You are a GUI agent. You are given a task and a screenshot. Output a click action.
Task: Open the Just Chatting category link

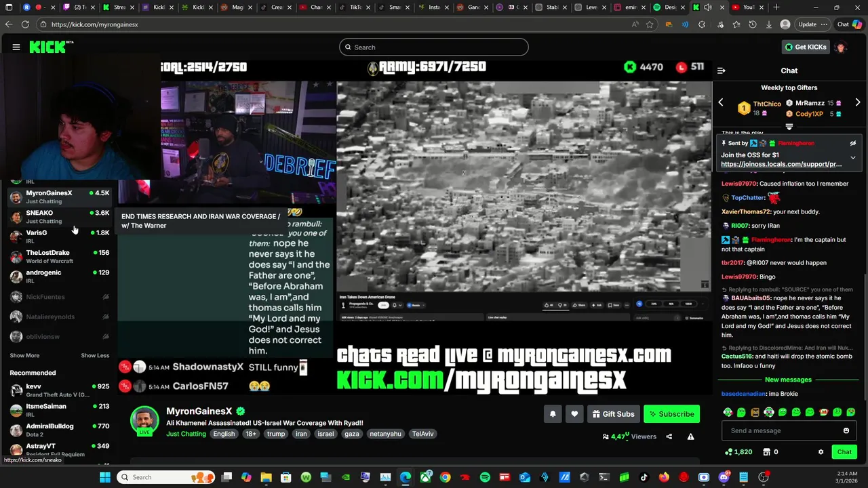(x=186, y=434)
